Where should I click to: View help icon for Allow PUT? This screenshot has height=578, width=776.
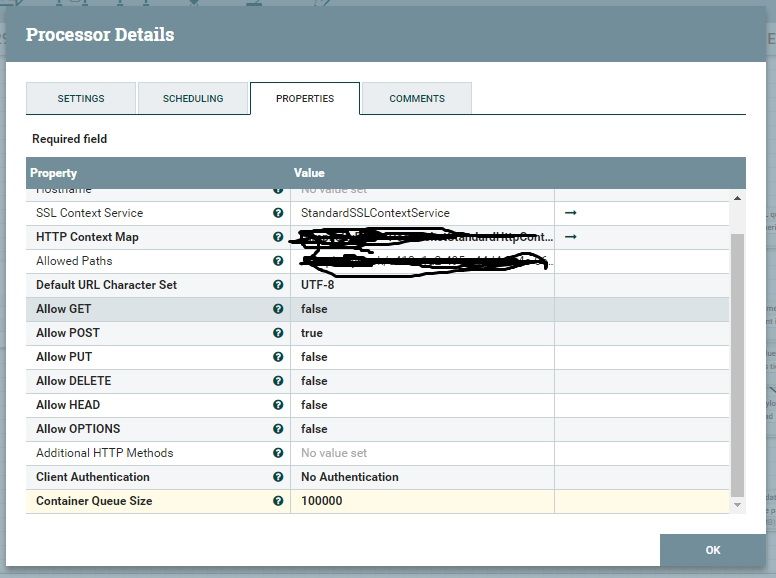coord(278,357)
